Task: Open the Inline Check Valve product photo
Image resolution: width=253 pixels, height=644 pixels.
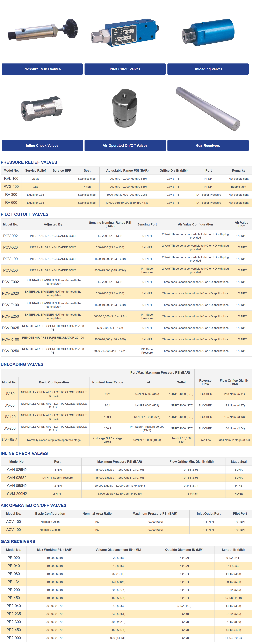Action: click(42, 109)
